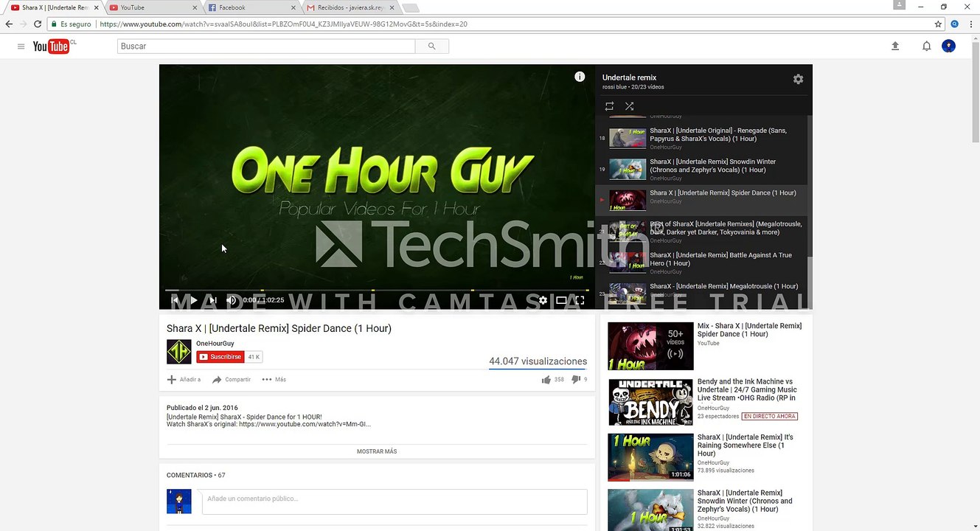Open the YouTube guide hamburger menu
This screenshot has width=980, height=531.
click(x=21, y=46)
